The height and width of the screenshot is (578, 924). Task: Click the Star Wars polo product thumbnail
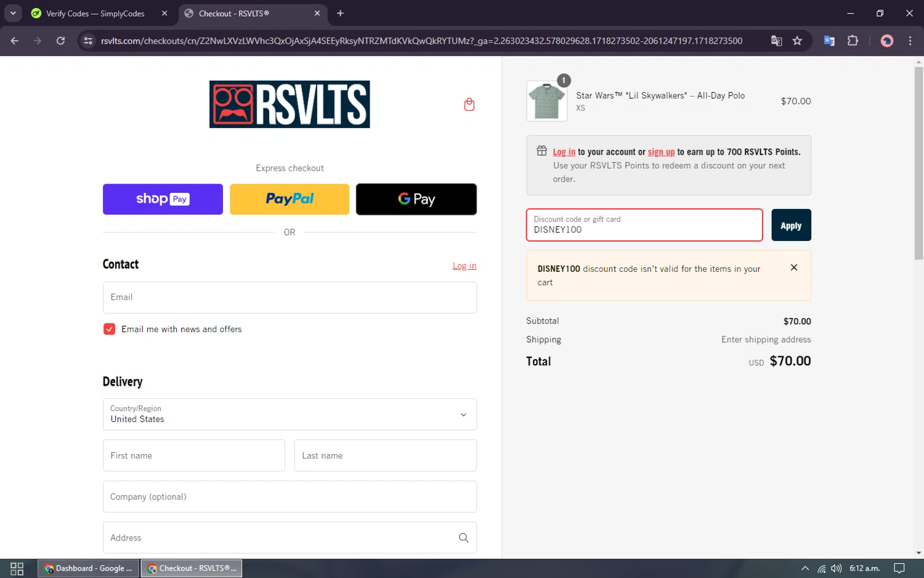pos(547,101)
